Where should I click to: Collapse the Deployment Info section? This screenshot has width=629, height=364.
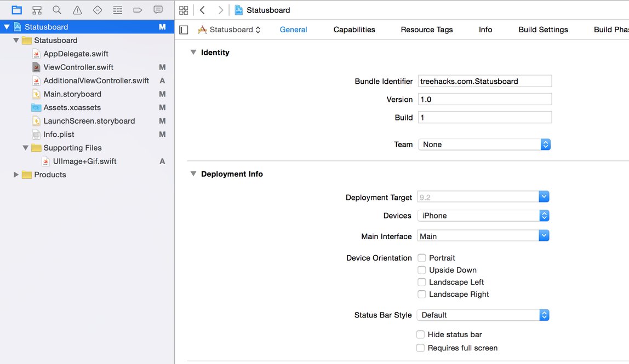click(x=193, y=174)
